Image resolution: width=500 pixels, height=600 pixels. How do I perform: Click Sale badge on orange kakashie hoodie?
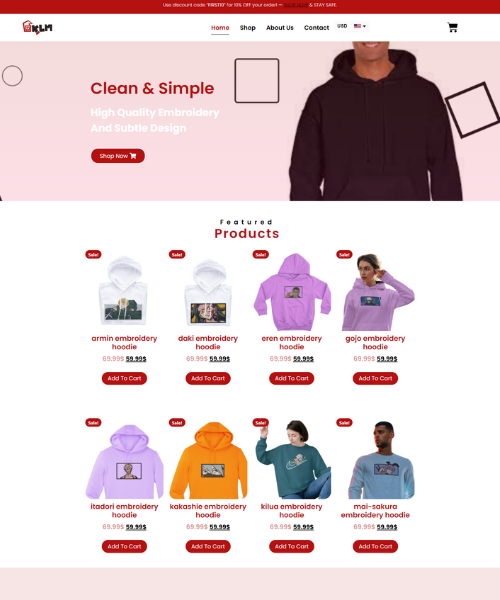(177, 422)
